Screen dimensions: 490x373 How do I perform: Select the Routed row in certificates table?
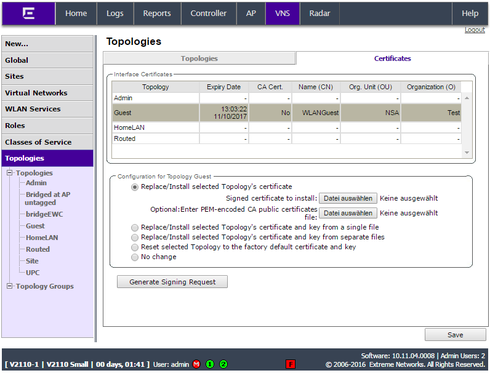coord(287,138)
